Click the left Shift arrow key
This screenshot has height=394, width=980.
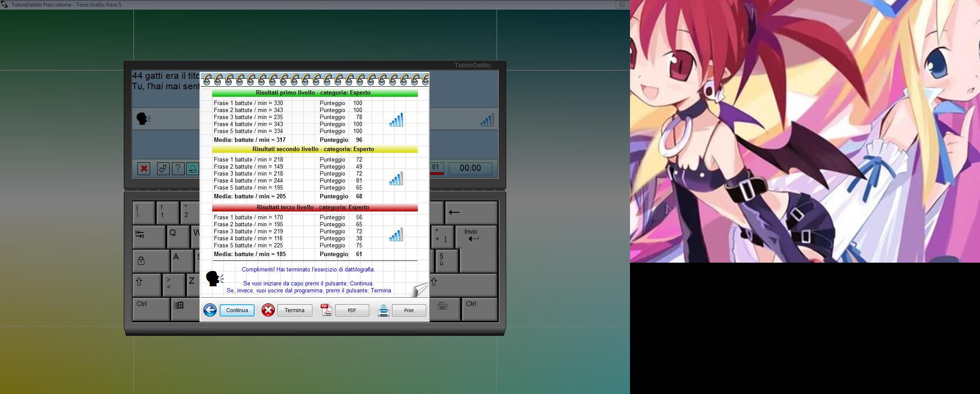pyautogui.click(x=147, y=285)
